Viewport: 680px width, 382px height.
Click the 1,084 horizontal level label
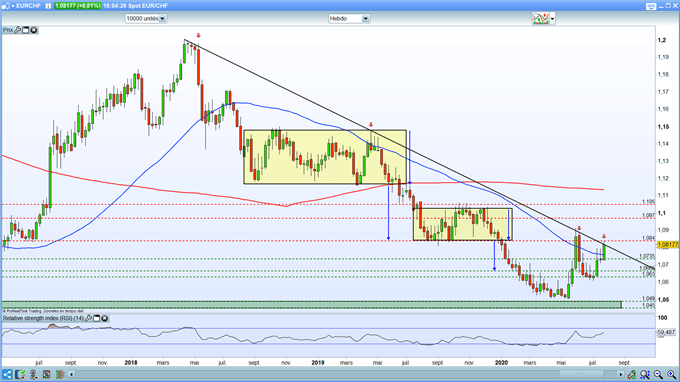point(648,238)
